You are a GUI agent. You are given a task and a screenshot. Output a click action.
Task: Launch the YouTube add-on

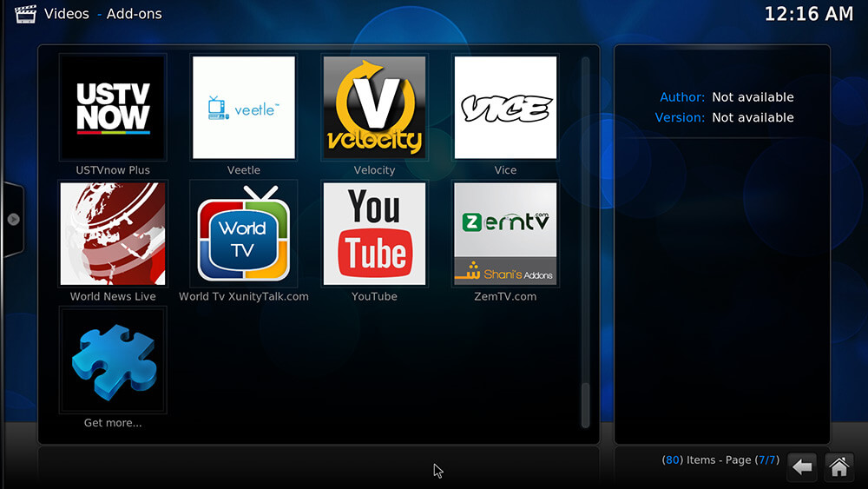[374, 234]
